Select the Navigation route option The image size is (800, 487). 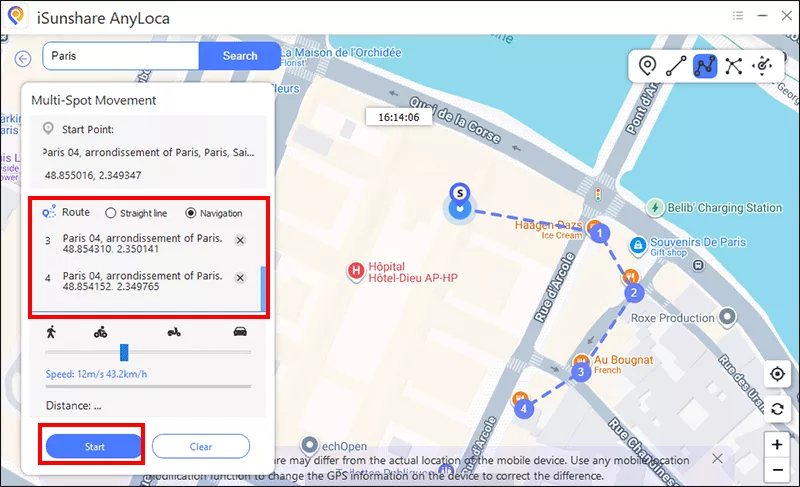click(x=191, y=213)
